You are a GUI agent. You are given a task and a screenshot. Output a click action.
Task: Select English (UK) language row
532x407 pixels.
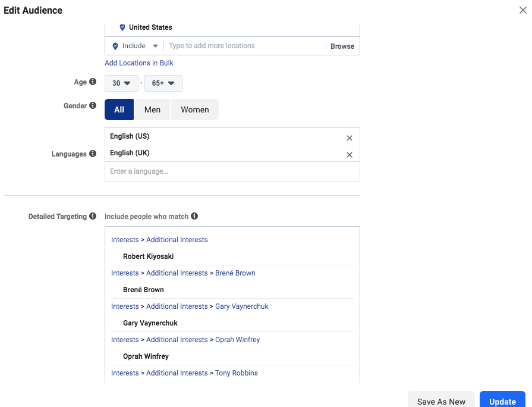tap(232, 153)
